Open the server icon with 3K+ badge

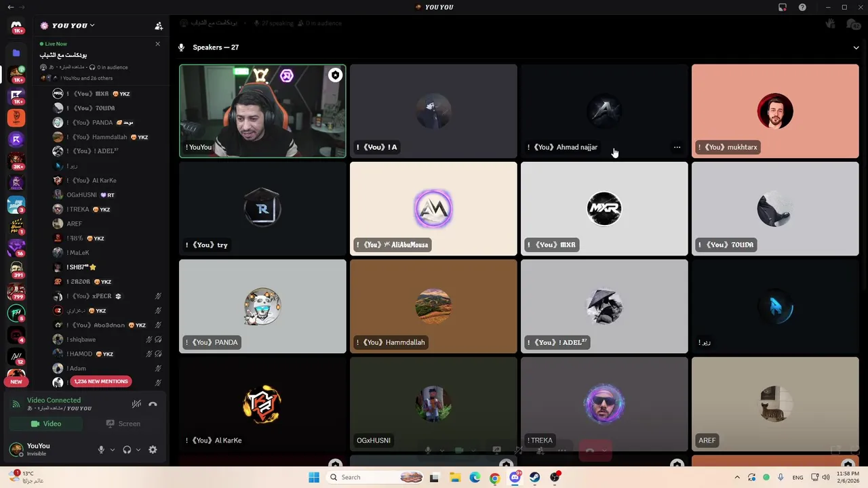pos(16,161)
